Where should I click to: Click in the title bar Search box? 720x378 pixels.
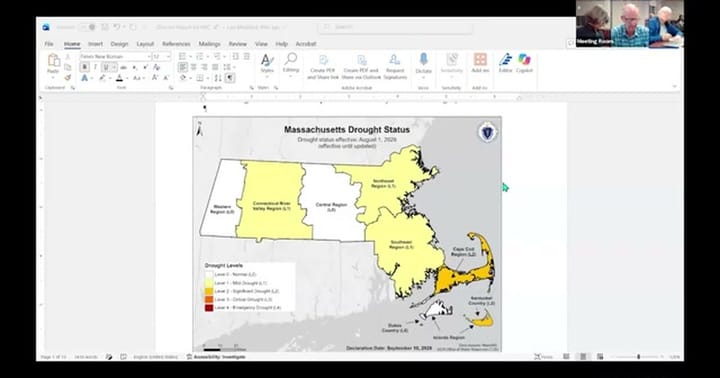pos(396,27)
